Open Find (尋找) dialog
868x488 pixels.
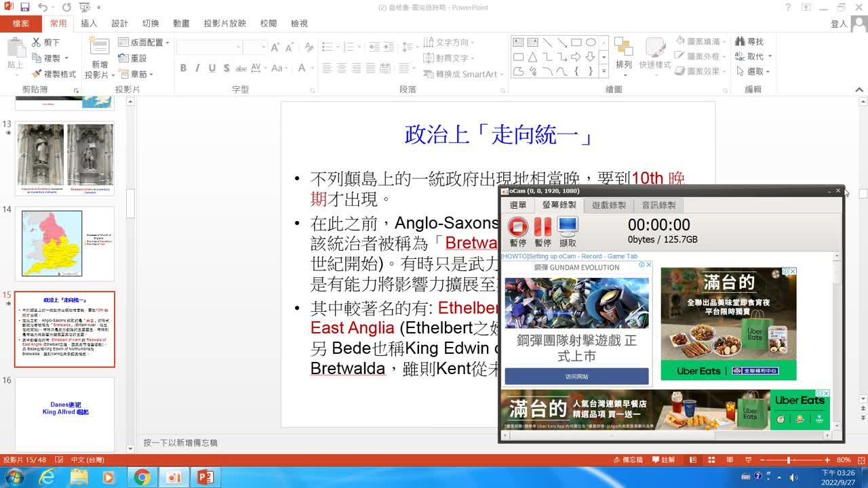pyautogui.click(x=749, y=42)
